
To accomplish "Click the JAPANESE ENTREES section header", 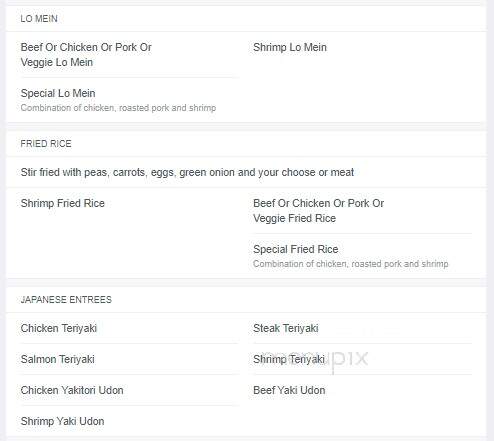I will (x=66, y=300).
